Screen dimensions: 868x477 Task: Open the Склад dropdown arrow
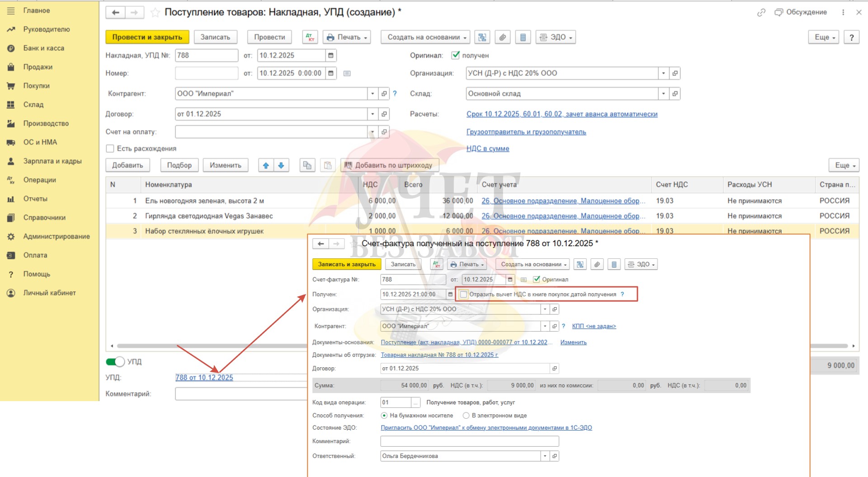point(663,94)
